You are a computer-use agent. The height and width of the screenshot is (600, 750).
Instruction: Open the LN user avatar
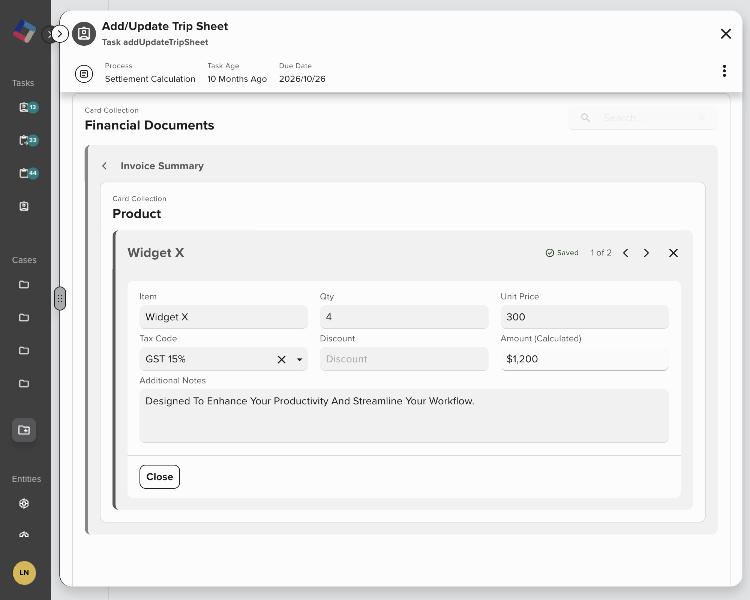coord(24,573)
